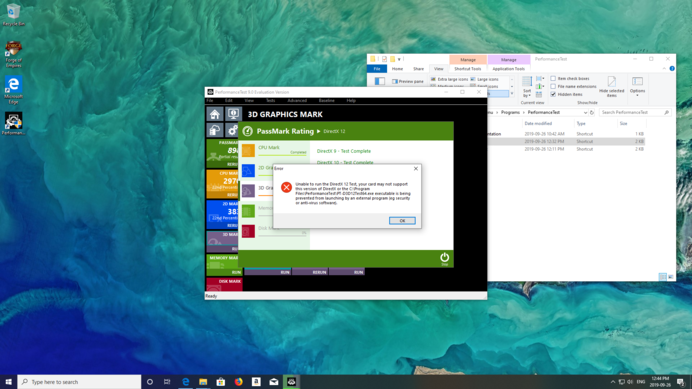
Task: Open Recycle Bin on desktop
Action: [13, 14]
